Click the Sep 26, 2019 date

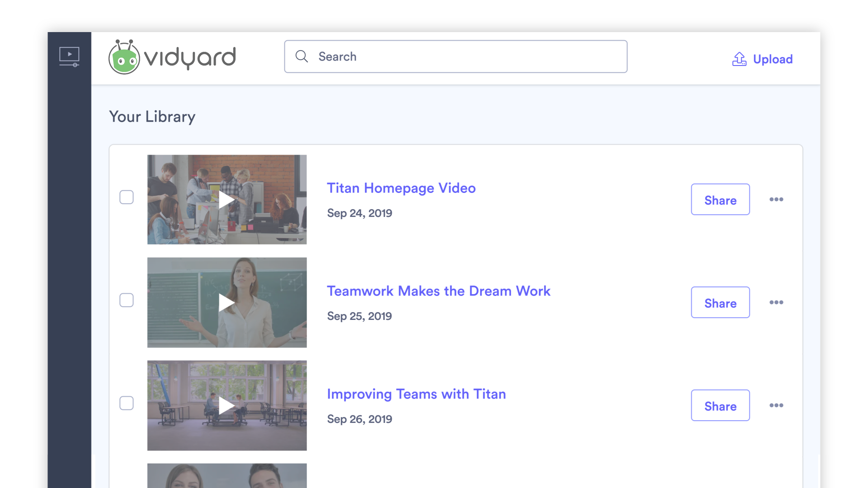pos(359,419)
